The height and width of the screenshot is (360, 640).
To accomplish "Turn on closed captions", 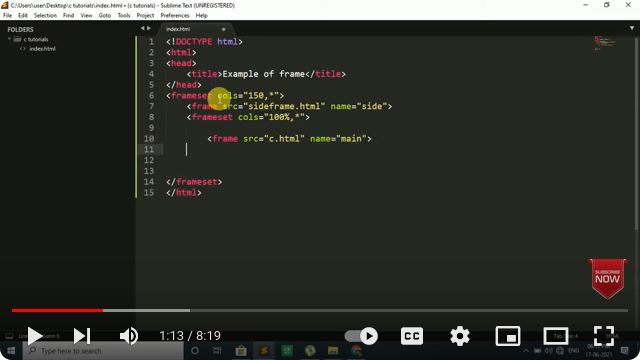I will 412,336.
